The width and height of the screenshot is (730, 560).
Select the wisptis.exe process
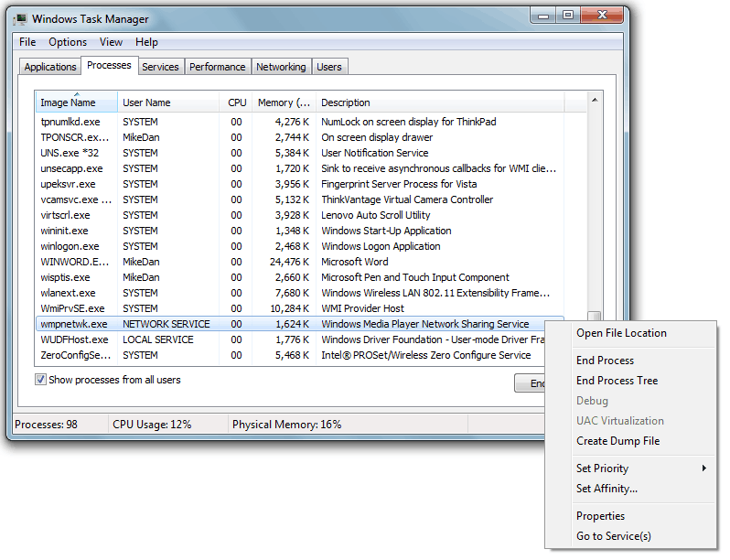pyautogui.click(x=299, y=277)
